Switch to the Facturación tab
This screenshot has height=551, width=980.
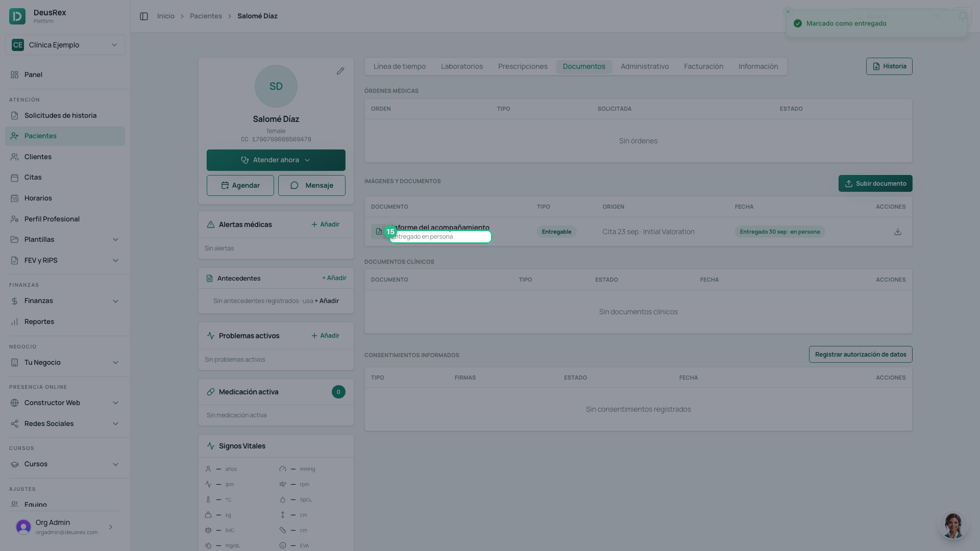[x=703, y=66]
